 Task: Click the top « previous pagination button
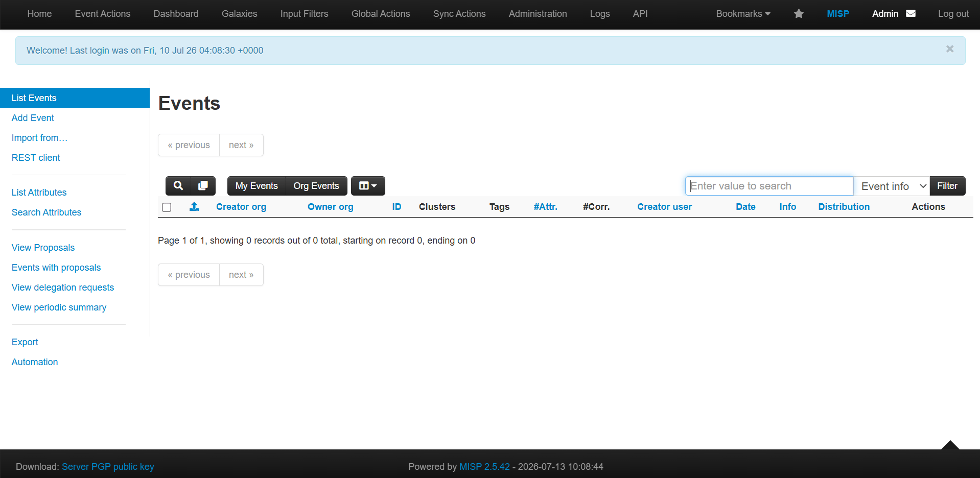[189, 145]
